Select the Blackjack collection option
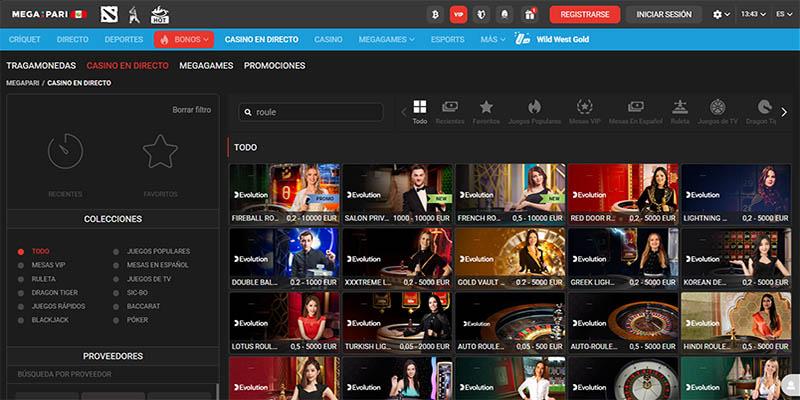This screenshot has height=400, width=800. coord(43,320)
